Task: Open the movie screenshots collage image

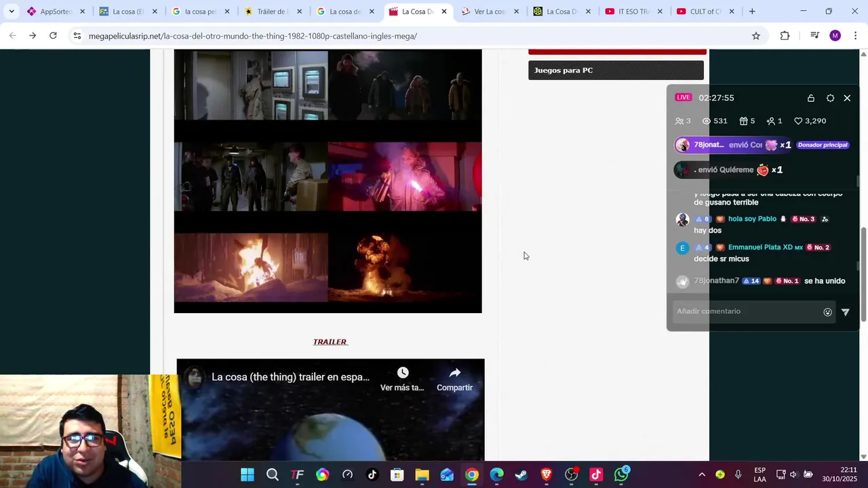Action: 328,180
